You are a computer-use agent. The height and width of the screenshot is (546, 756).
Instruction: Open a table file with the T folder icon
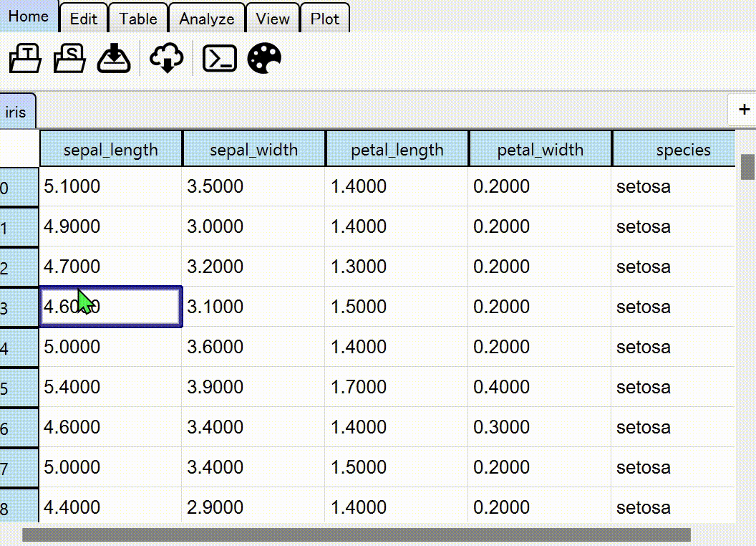(x=24, y=58)
